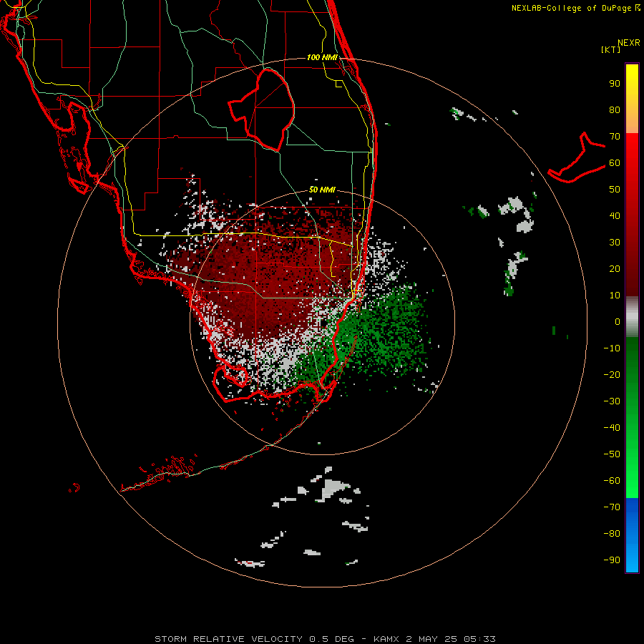The height and width of the screenshot is (644, 644).
Task: Click the -10 value on the color scale
Action: coord(612,348)
